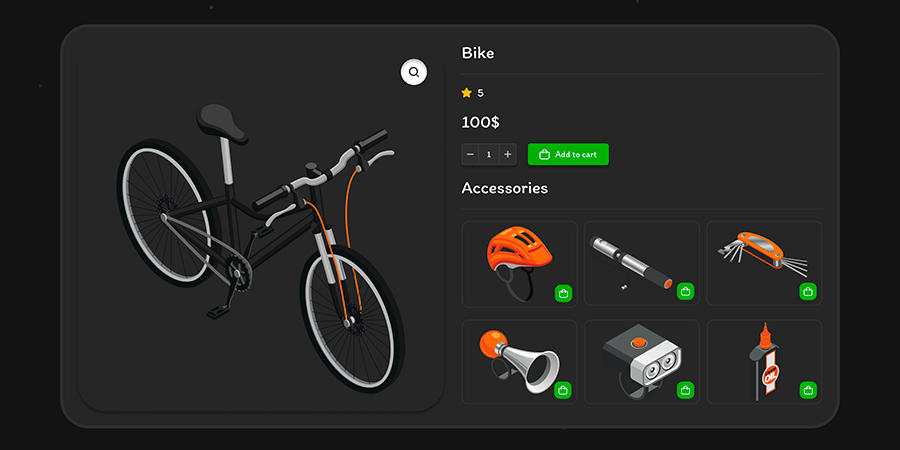Click the Accessories section heading
Screen dimensions: 900x450
click(x=505, y=188)
